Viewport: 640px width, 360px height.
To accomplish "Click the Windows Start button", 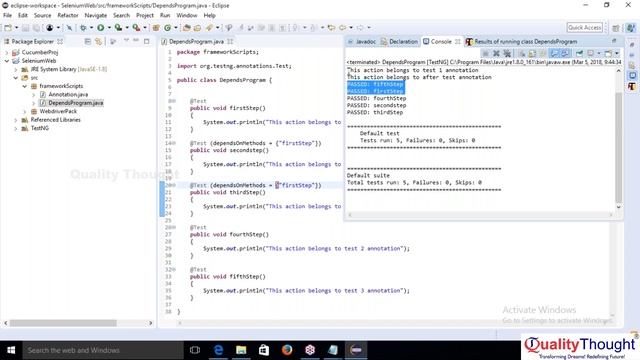I will (11, 350).
